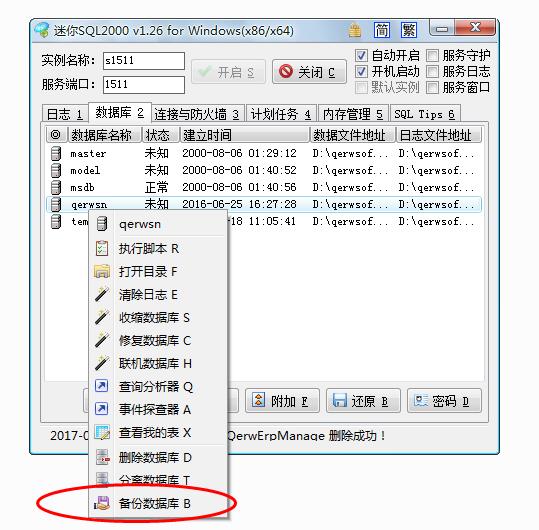Click the 实例名称 input field
Screen dimensions: 539x530
coord(144,61)
